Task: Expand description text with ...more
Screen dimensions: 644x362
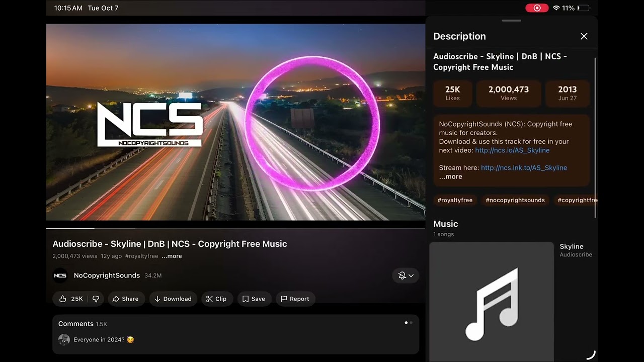Action: (450, 176)
